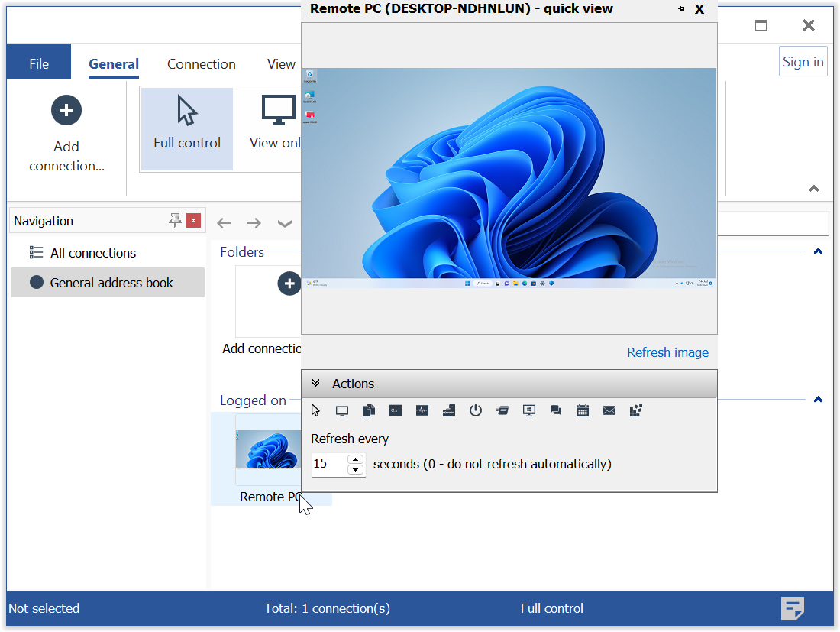840x632 pixels.
Task: Start RDP session from Actions toolbar
Action: (529, 410)
